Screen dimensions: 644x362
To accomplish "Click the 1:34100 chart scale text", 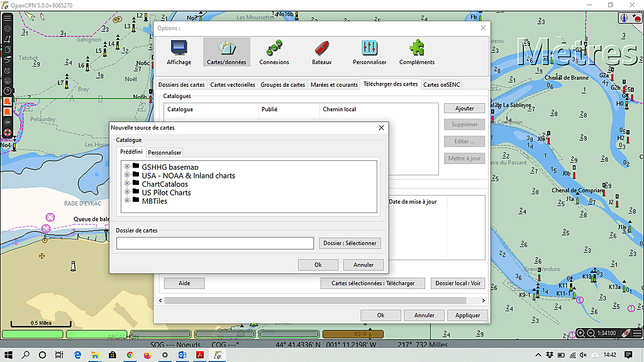I will point(607,333).
